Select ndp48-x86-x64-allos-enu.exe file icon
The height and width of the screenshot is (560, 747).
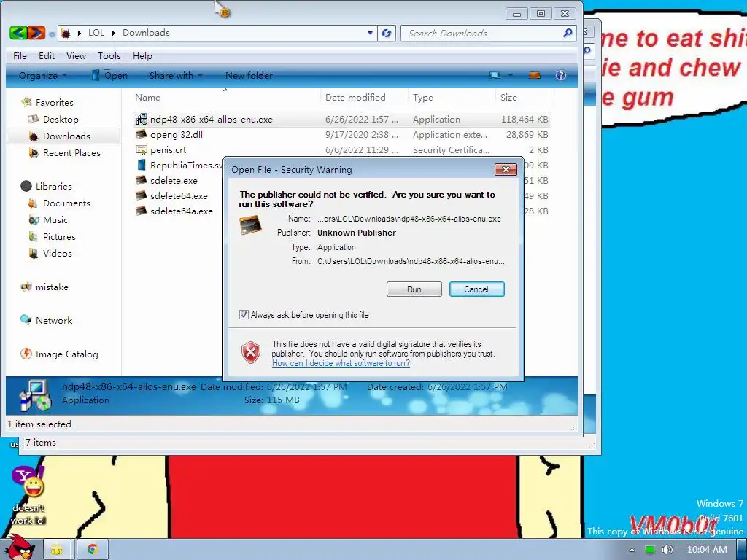(x=142, y=119)
